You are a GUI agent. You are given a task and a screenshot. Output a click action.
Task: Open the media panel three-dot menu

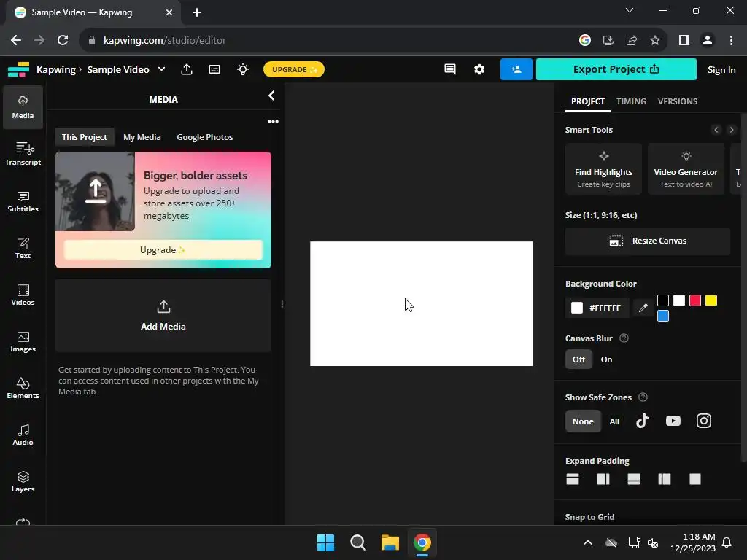[x=273, y=122]
